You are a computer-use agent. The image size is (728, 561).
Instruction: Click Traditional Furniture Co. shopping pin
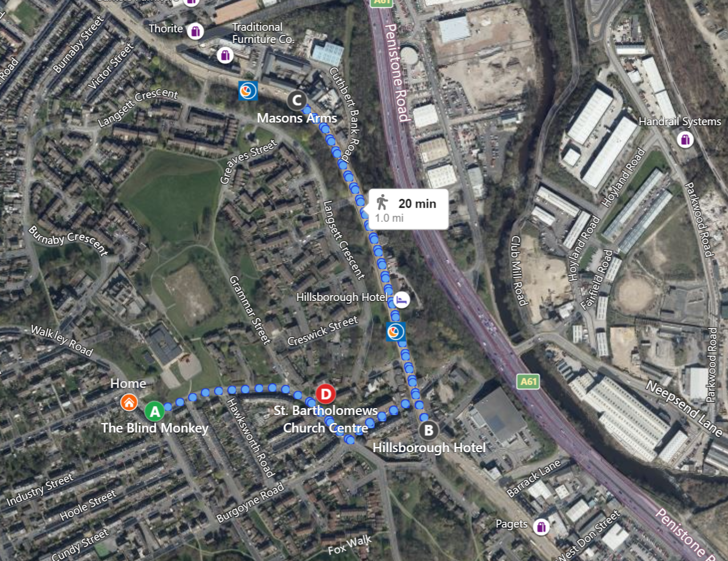[x=225, y=55]
